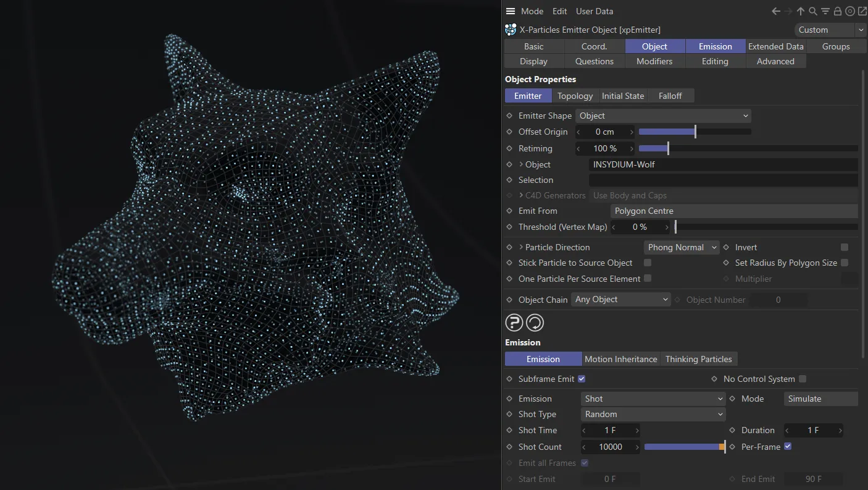This screenshot has height=490, width=868.
Task: Click the question mark help icon
Action: click(514, 323)
